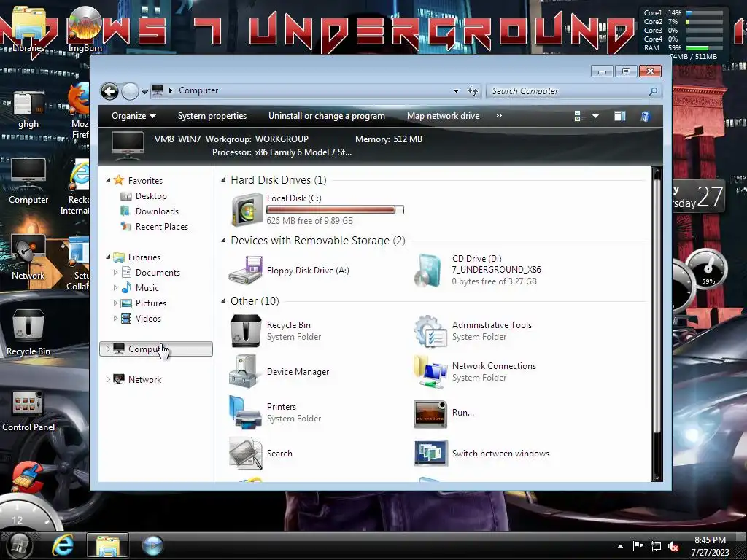Select Map network drive
Image resolution: width=747 pixels, height=560 pixels.
[x=443, y=116]
